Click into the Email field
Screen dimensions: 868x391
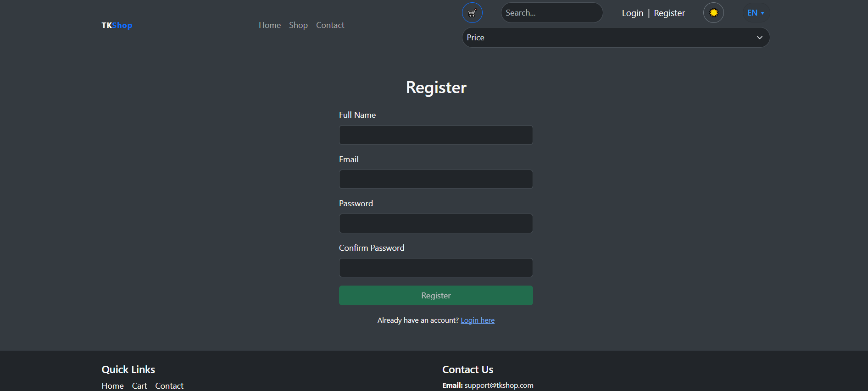(435, 179)
